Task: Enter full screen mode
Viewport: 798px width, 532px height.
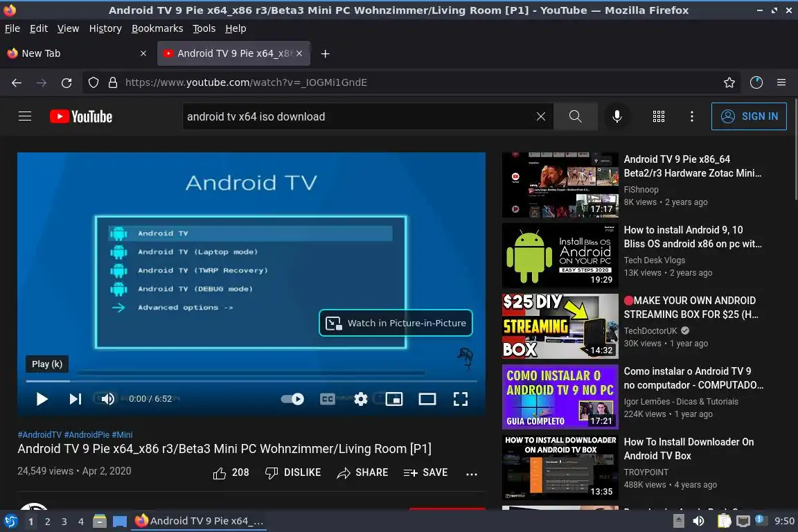Action: (x=461, y=399)
